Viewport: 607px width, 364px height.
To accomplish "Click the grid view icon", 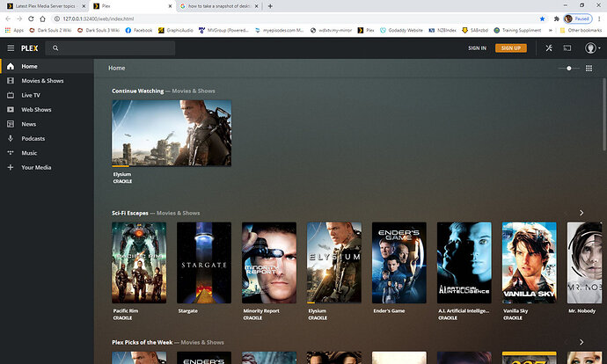I will [x=589, y=68].
